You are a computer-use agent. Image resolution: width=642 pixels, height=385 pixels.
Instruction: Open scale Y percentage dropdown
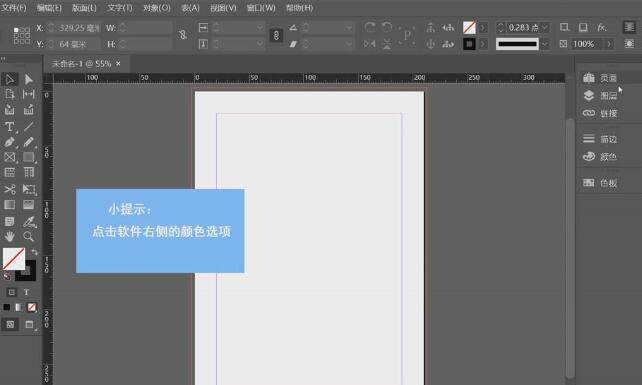click(x=260, y=44)
